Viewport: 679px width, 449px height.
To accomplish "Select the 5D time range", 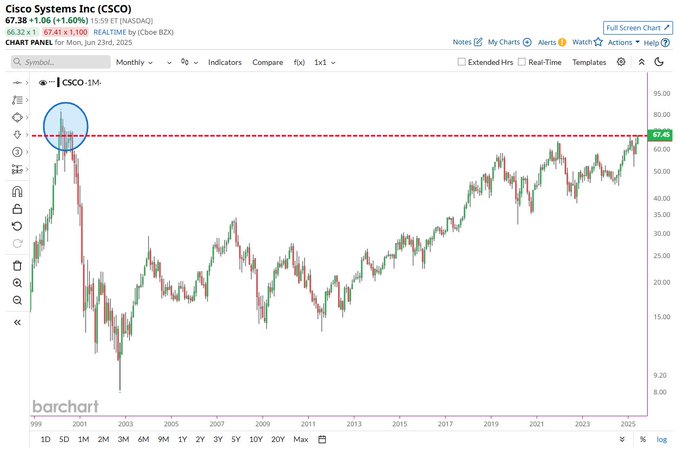I will 64,439.
